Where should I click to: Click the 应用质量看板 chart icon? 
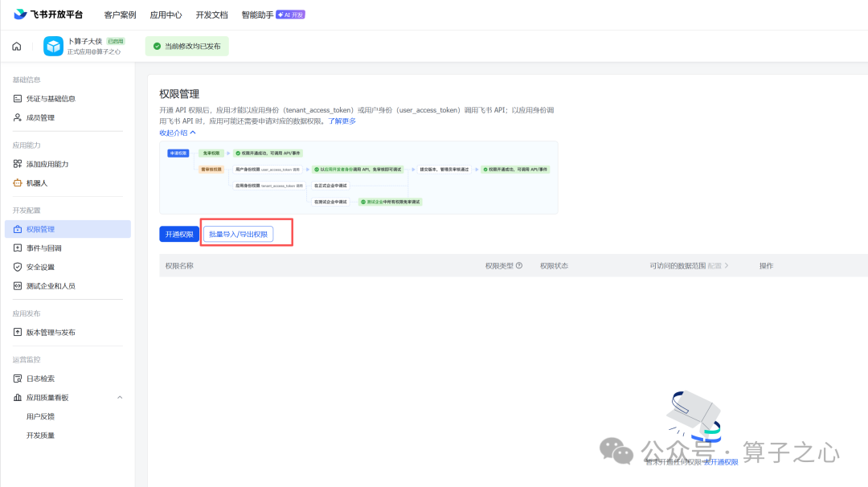click(18, 397)
